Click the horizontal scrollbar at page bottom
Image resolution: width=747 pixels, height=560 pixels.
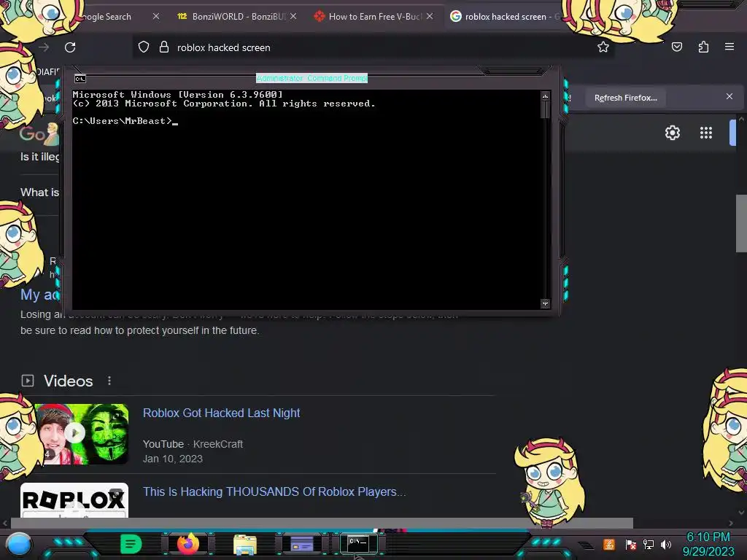point(322,523)
